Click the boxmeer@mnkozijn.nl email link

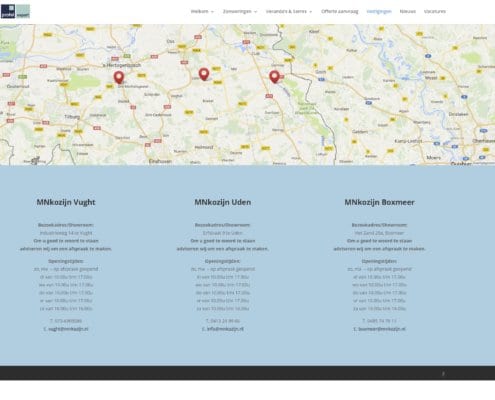(x=382, y=329)
